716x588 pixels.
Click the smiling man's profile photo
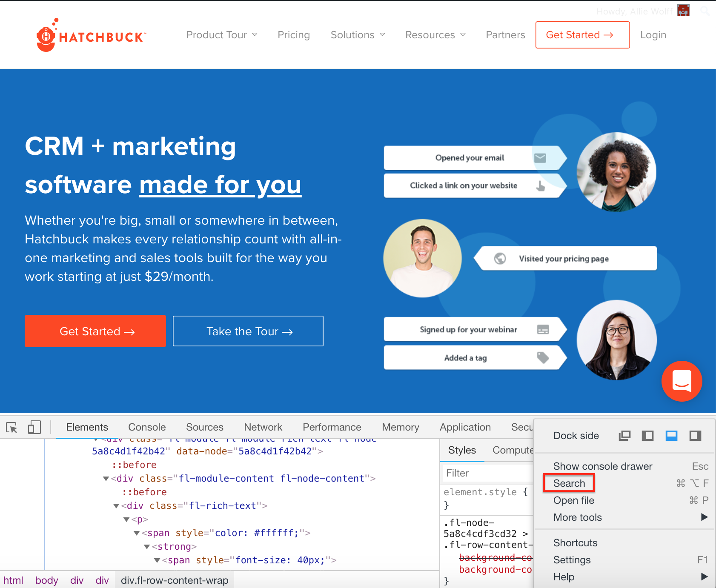pos(422,258)
